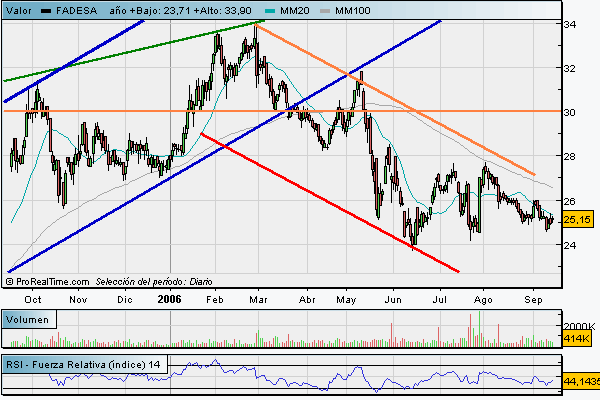Click the 'Abr' date axis label
This screenshot has height=400, width=600.
point(307,300)
